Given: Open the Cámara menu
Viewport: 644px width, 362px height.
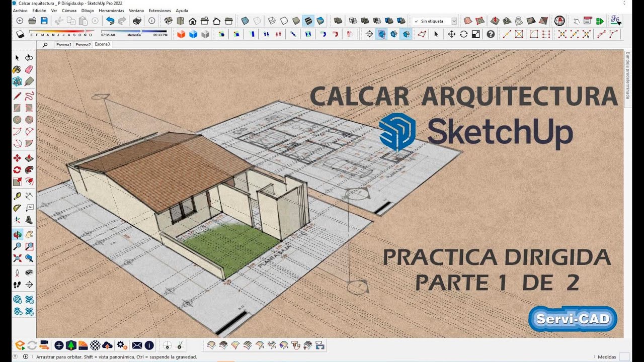Looking at the screenshot, I should point(69,11).
